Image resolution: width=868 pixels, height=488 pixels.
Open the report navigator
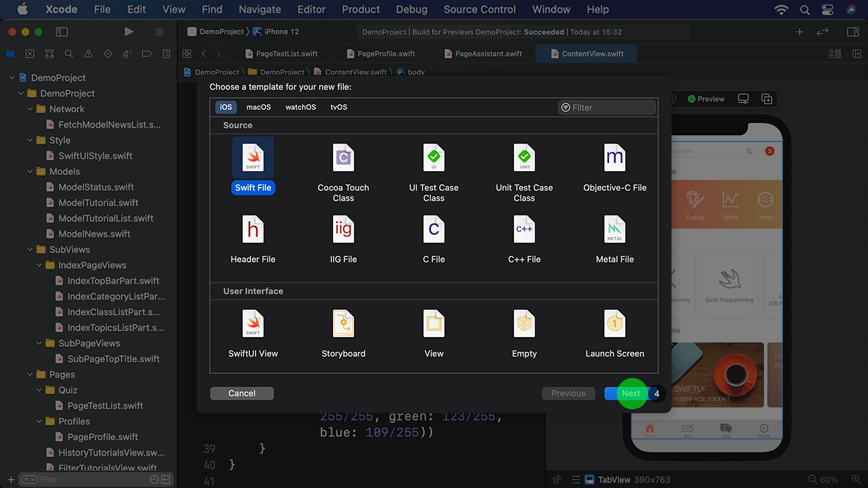click(167, 54)
